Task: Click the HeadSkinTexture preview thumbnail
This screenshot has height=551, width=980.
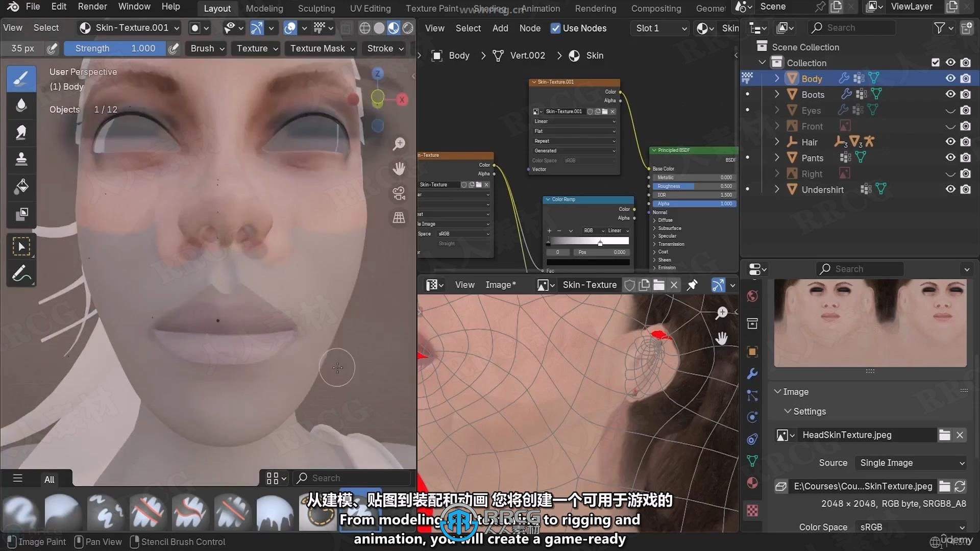Action: (x=870, y=323)
